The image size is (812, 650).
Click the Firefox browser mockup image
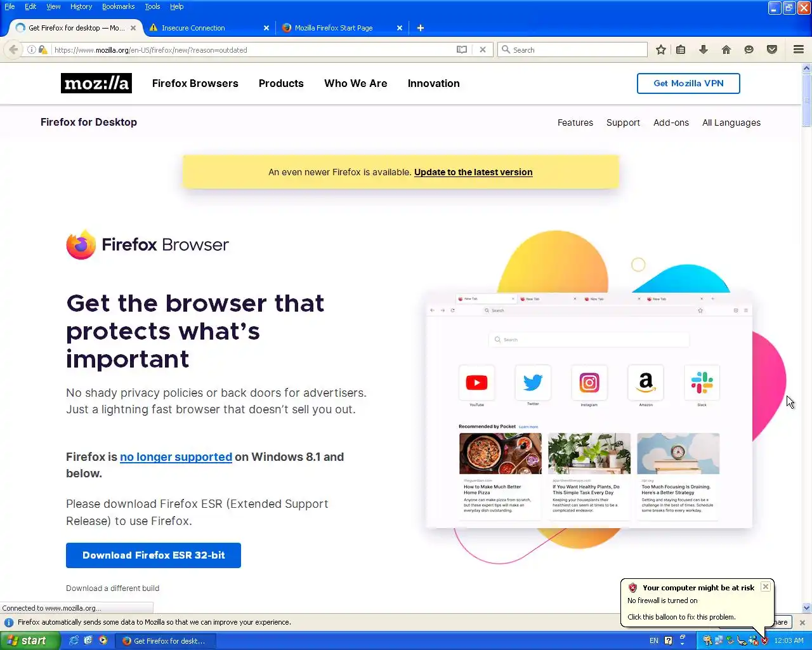(589, 410)
